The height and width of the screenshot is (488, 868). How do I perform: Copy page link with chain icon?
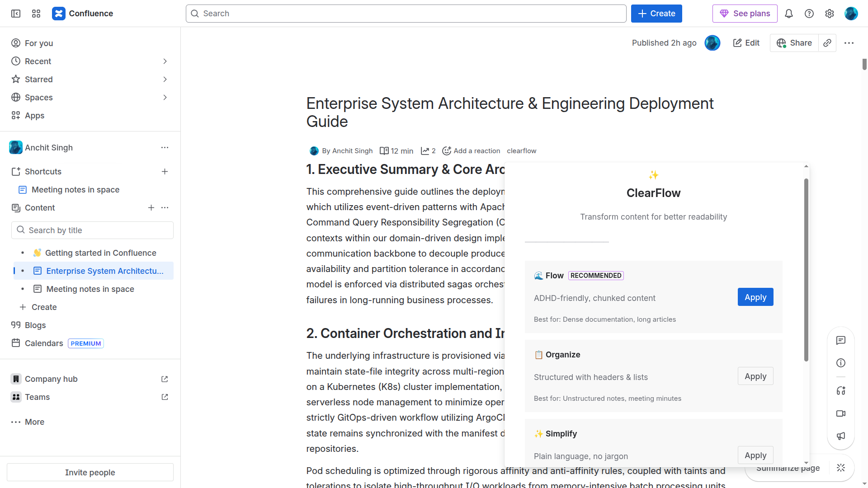coord(827,43)
